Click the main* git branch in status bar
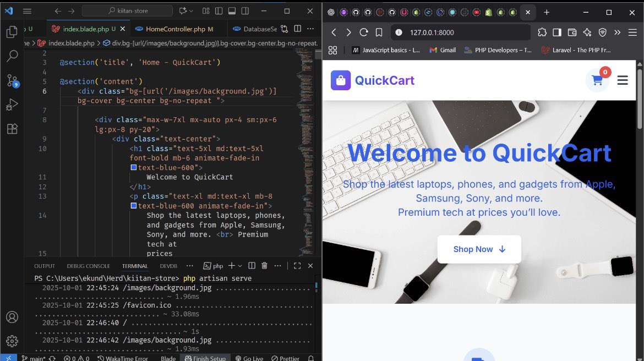The height and width of the screenshot is (361, 644). click(34, 358)
